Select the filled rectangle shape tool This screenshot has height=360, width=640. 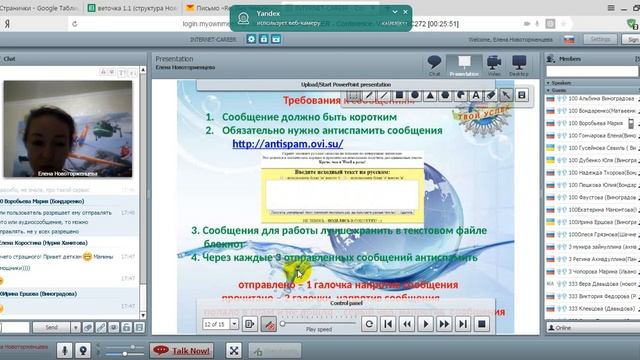(400, 96)
